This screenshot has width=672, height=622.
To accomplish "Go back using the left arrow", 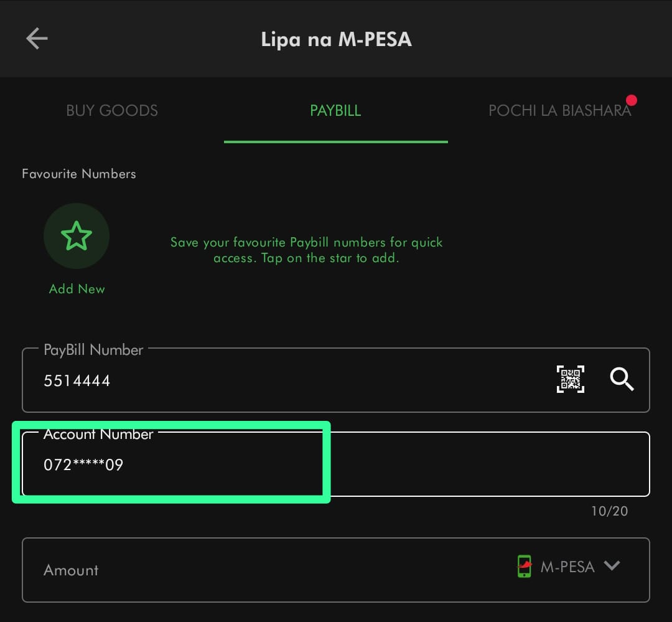I will pyautogui.click(x=37, y=39).
